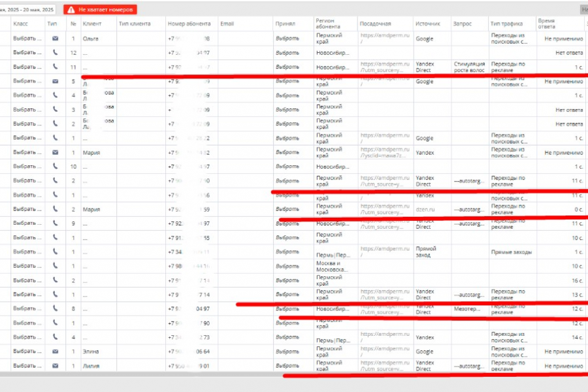
Task: Click the Прямые заходы traffic type cell
Action: coord(512,252)
